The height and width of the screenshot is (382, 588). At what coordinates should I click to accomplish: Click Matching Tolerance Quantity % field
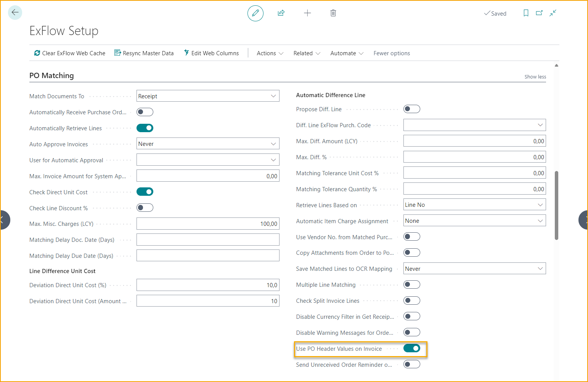pyautogui.click(x=475, y=189)
